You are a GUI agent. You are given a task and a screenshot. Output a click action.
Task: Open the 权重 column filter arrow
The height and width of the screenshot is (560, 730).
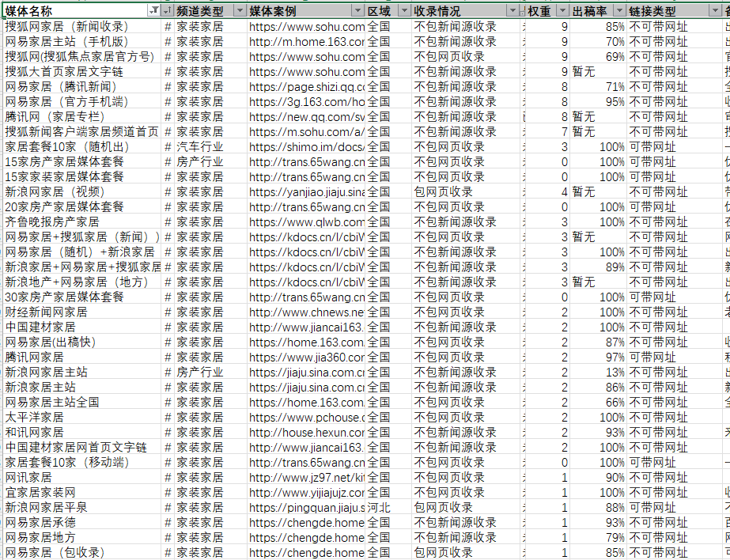pyautogui.click(x=562, y=11)
